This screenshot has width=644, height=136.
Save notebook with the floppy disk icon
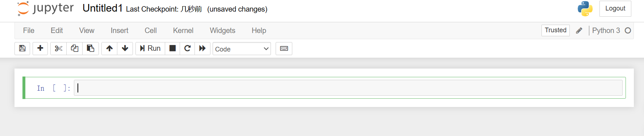(22, 49)
